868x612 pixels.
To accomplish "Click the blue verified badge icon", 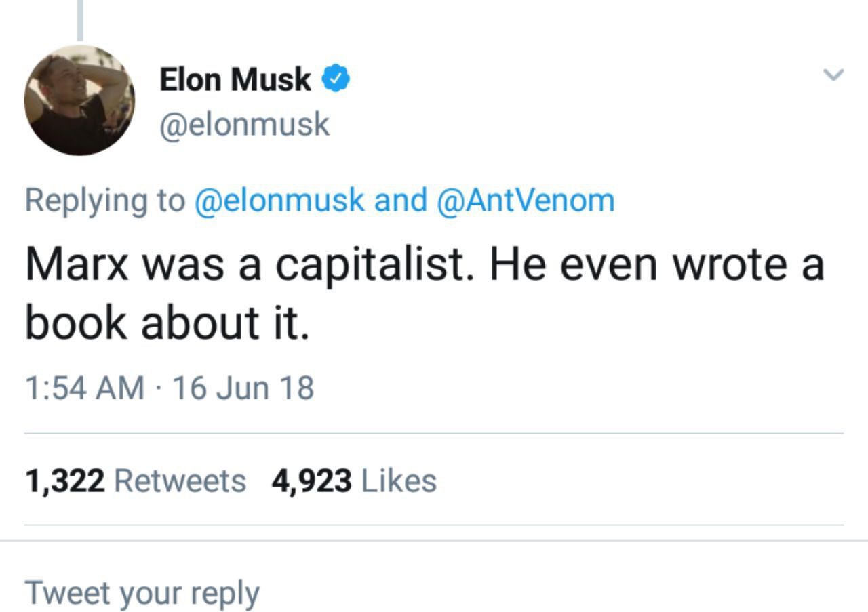I will tap(335, 79).
